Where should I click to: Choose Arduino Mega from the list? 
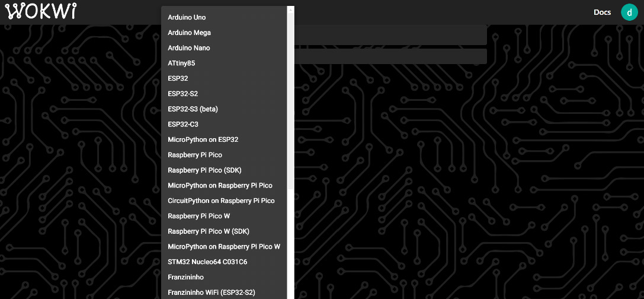(225, 33)
